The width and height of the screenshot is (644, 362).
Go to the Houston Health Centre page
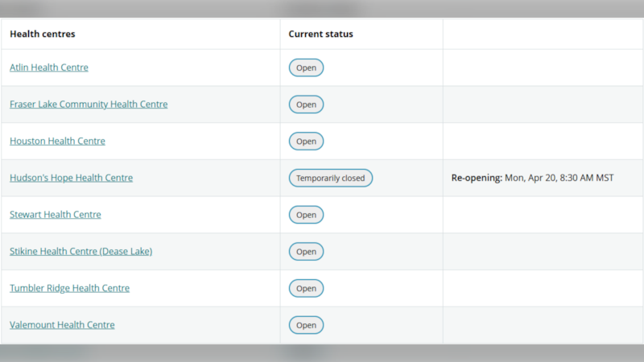tap(57, 142)
